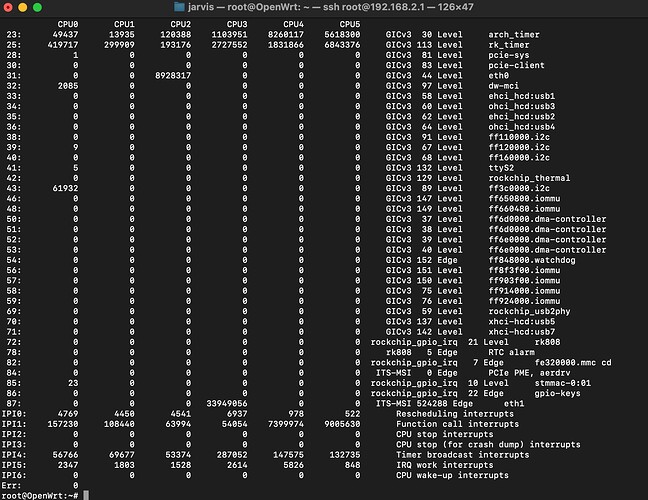Screen dimensions: 648x500
Task: Click the 'xhci-hcd:usb7' entry
Action: click(522, 332)
